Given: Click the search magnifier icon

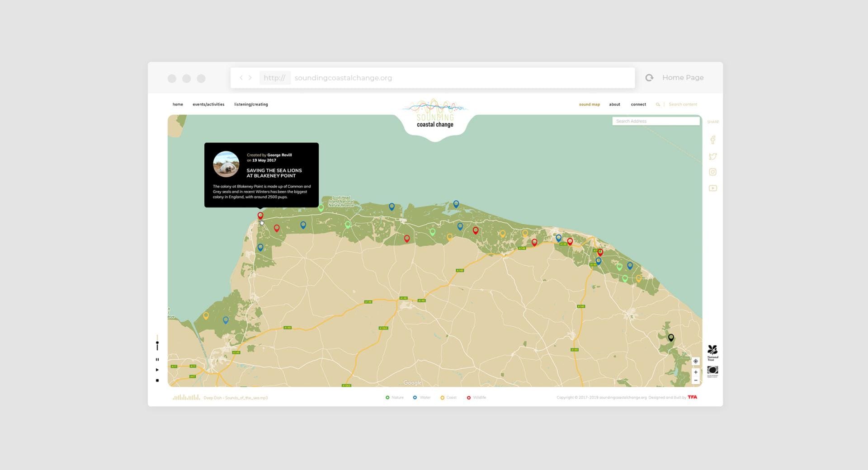Looking at the screenshot, I should (658, 104).
